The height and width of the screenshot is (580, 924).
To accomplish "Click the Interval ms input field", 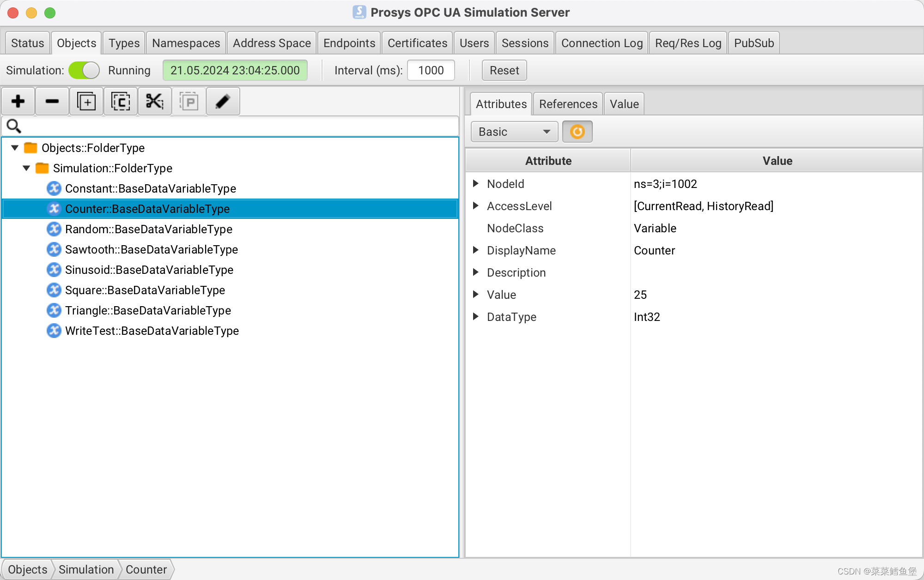I will coord(431,70).
